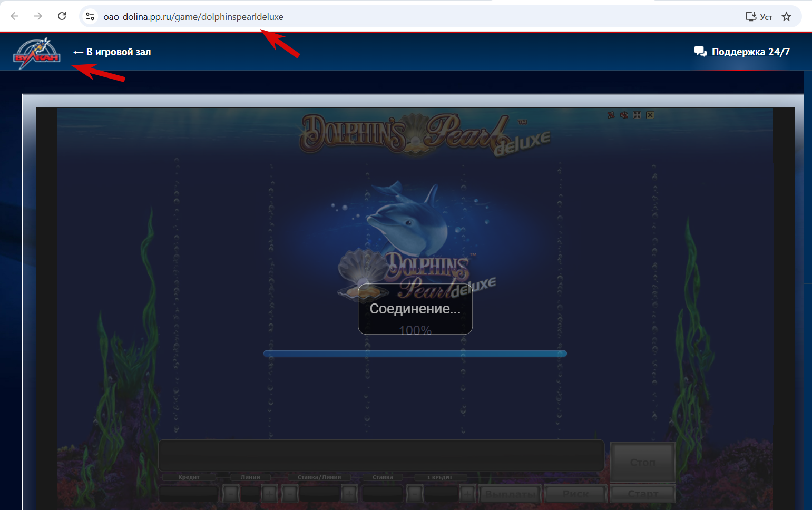Viewport: 812px width, 510px height.
Task: Toggle the game music mute icon
Action: coord(611,115)
